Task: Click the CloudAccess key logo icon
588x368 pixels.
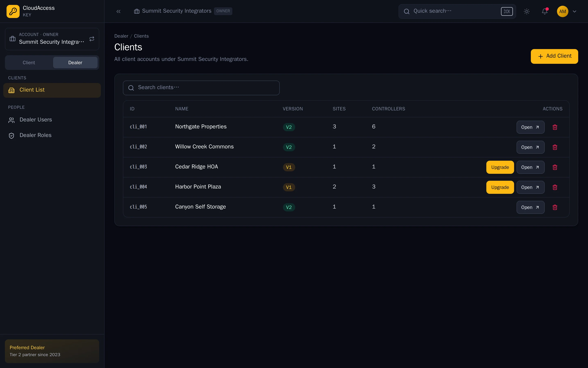Action: pyautogui.click(x=13, y=11)
